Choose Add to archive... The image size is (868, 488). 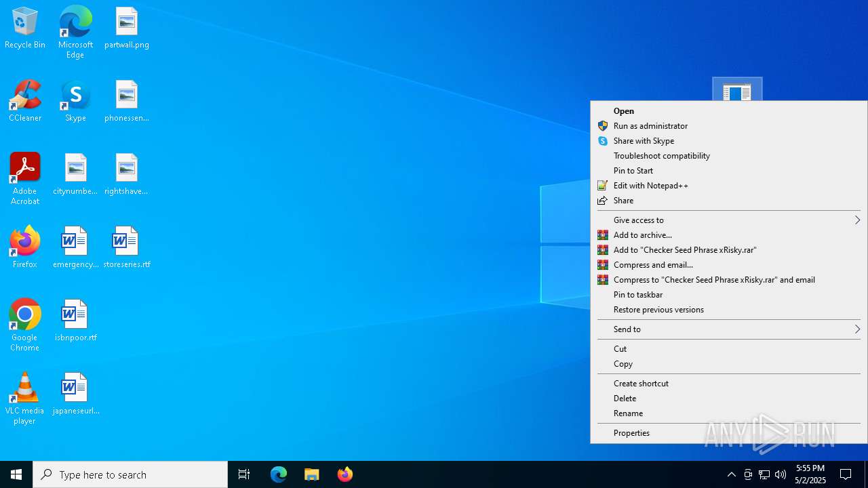(729, 235)
